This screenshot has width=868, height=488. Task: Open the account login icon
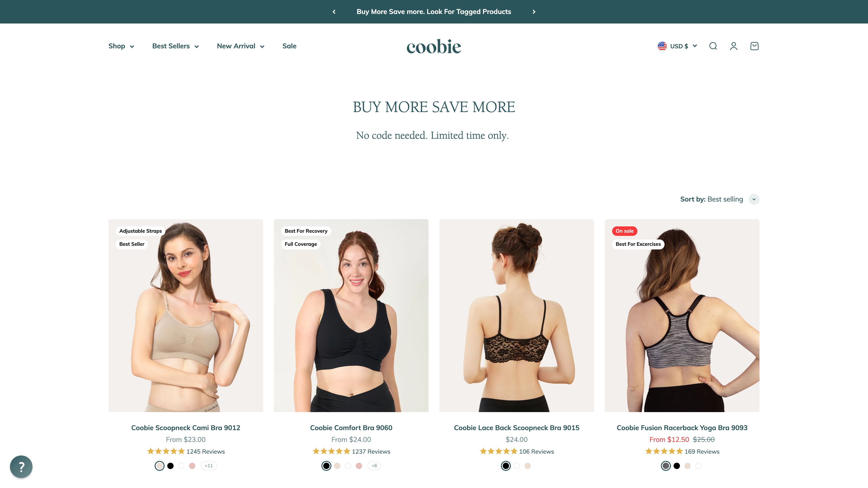[734, 46]
